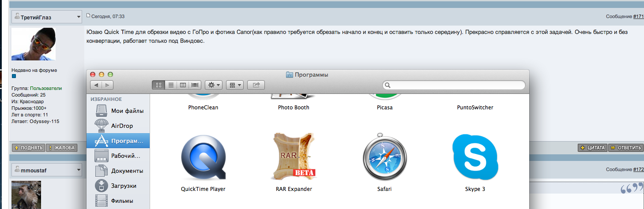This screenshot has height=209, width=644.
Task: Click the Программы folder icon in title bar
Action: (290, 75)
